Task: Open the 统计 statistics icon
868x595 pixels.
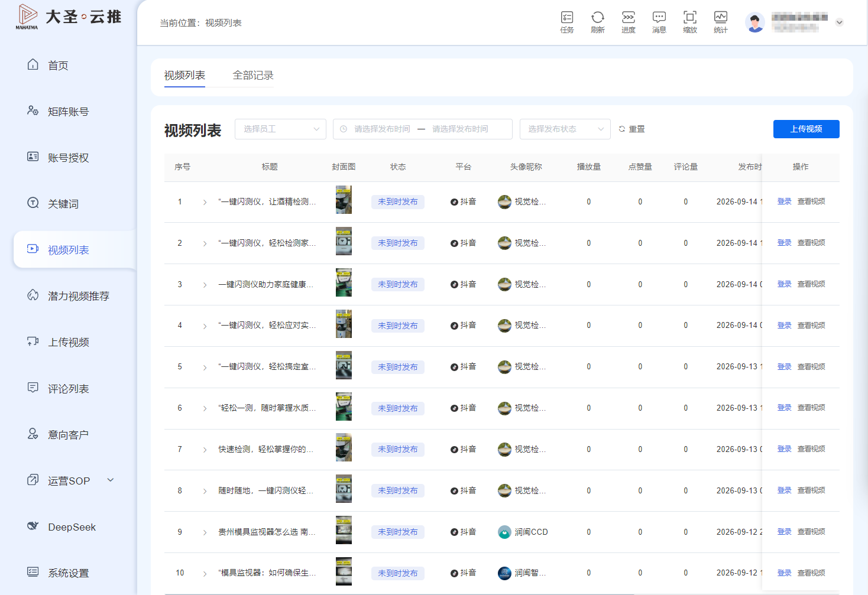Action: (x=721, y=22)
